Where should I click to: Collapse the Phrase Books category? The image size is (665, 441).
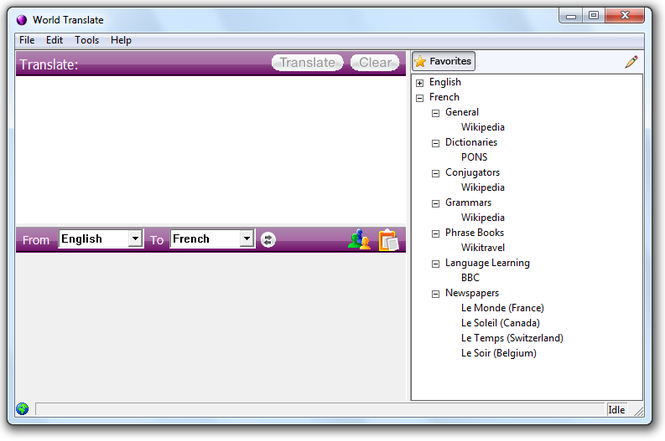point(436,234)
